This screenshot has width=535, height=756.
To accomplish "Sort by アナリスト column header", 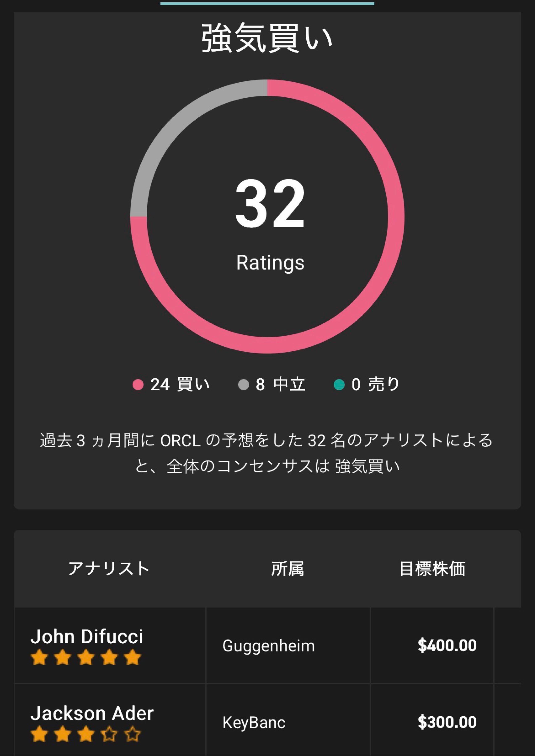I will coord(109,569).
